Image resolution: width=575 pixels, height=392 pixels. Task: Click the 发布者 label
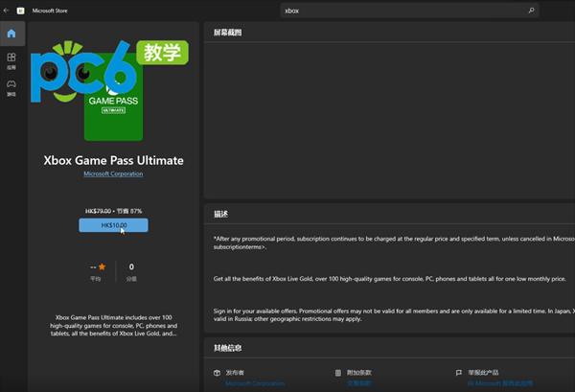click(235, 373)
